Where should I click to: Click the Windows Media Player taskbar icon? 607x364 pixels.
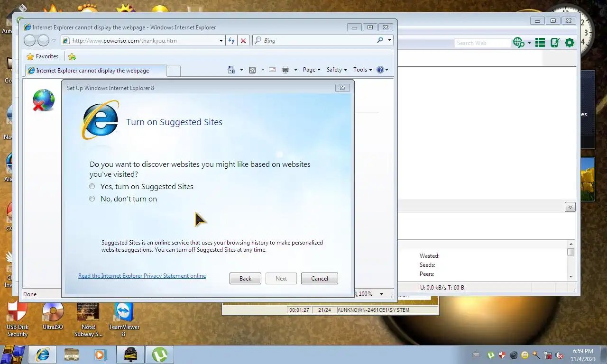pyautogui.click(x=100, y=355)
